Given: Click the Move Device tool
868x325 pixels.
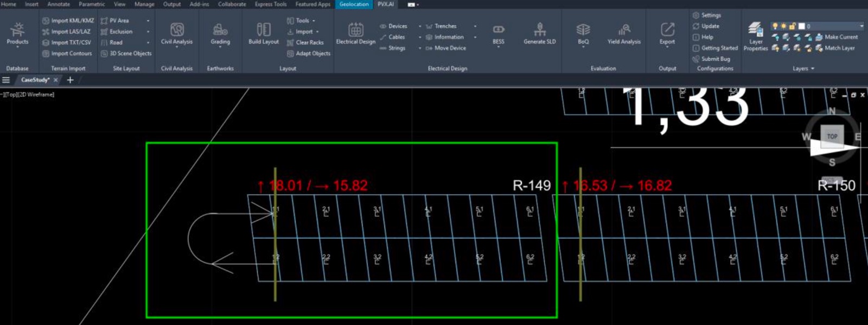Looking at the screenshot, I should [445, 48].
